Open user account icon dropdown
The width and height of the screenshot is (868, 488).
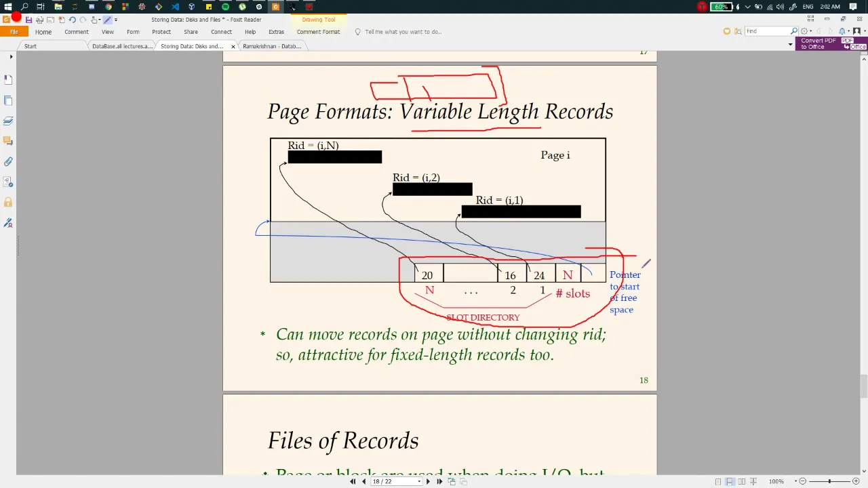click(x=859, y=31)
